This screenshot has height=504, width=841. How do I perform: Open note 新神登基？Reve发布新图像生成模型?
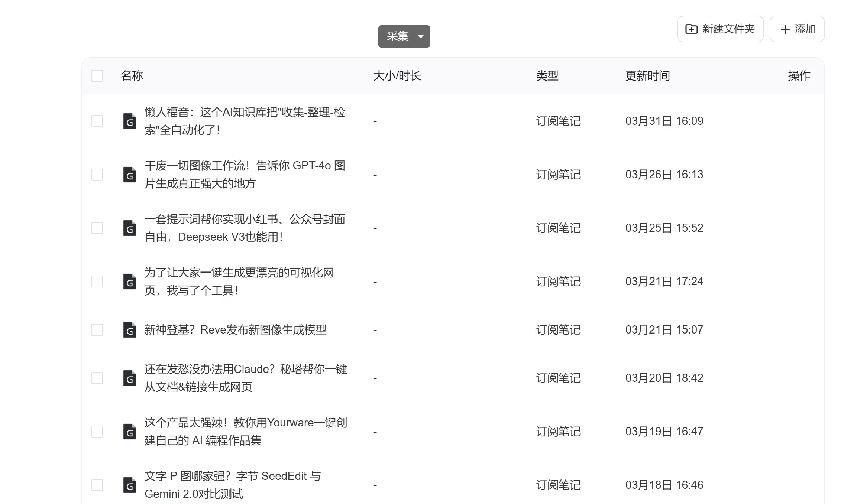(x=235, y=330)
